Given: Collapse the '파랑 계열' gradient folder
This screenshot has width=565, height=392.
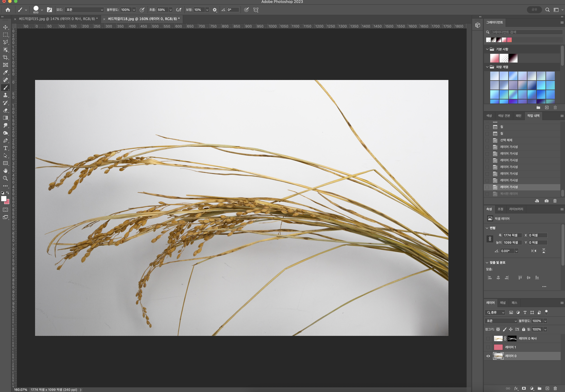Looking at the screenshot, I should click(487, 67).
